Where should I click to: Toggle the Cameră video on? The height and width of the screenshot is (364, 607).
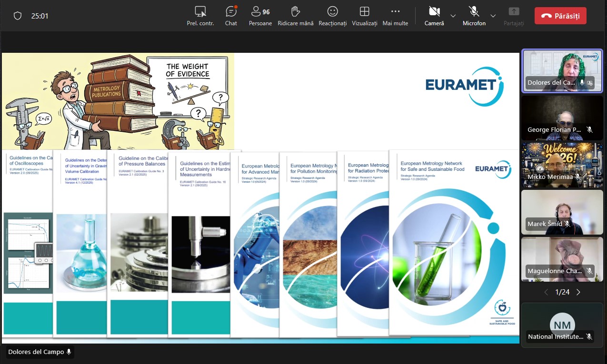coord(434,15)
